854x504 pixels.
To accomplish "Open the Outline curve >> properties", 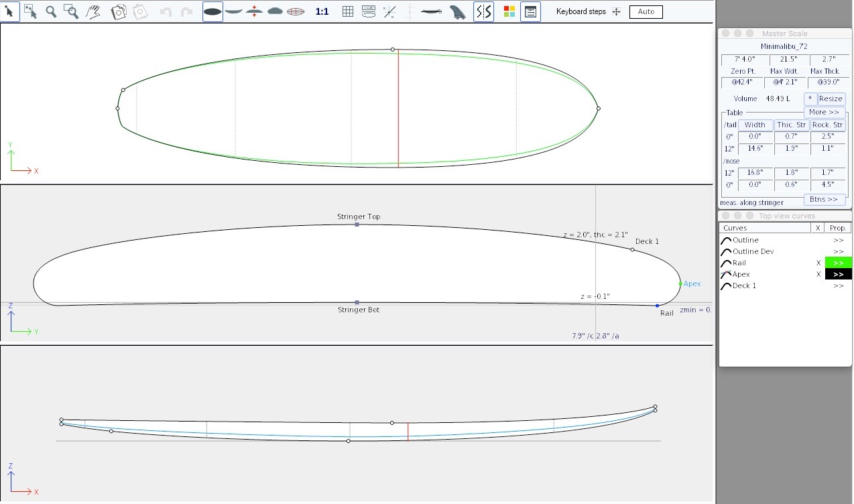I will click(837, 239).
